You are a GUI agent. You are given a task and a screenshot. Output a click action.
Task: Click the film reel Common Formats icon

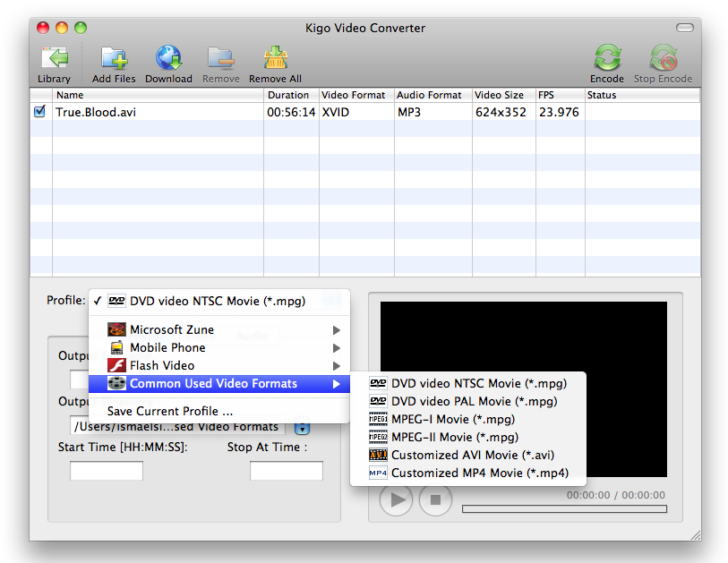[x=116, y=383]
